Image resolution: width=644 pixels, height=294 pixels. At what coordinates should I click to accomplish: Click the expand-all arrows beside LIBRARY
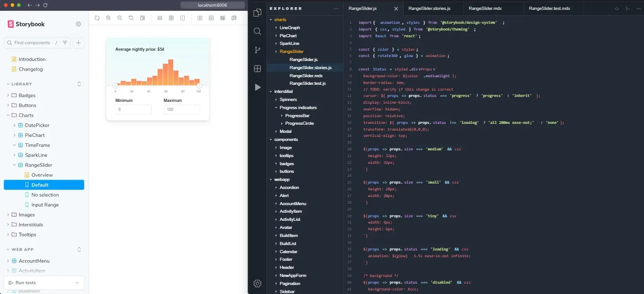pyautogui.click(x=79, y=84)
